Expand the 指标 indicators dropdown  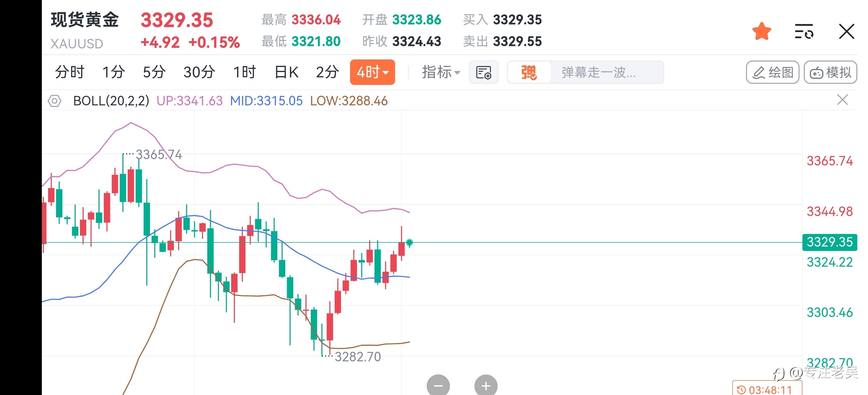[x=441, y=72]
